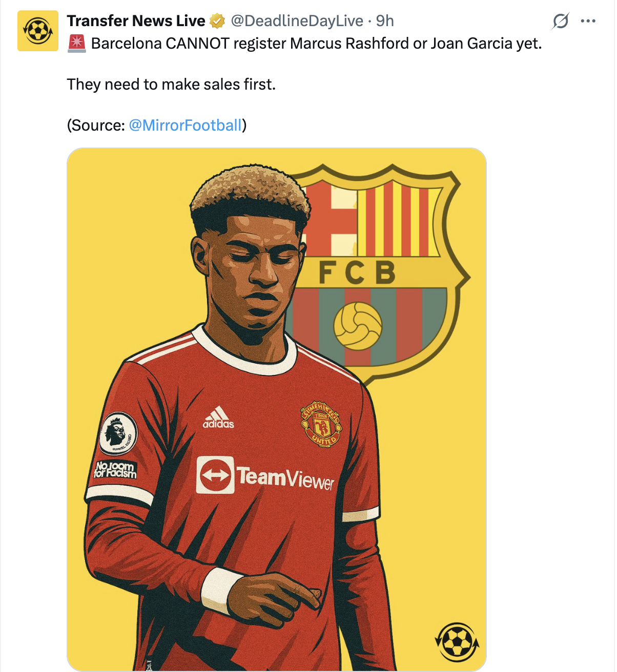
Task: Open the @DeadlineDayLive handle link
Action: tap(297, 21)
